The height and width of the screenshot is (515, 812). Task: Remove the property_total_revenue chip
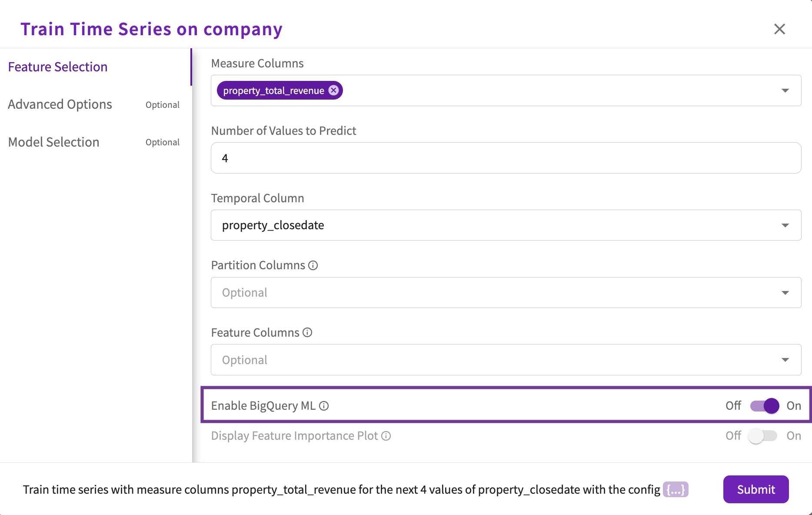click(333, 90)
